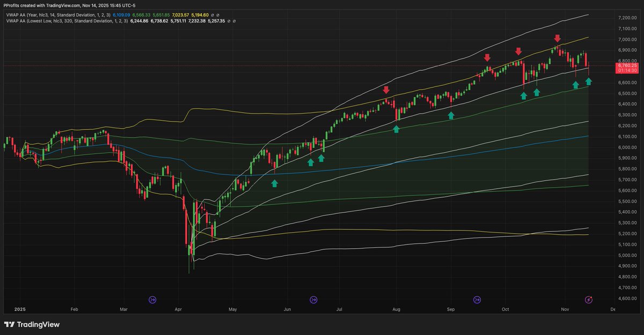Viewport: 644px width, 335px height.
Task: Click the bar countdown timer 01:14:30
Action: 627,70
